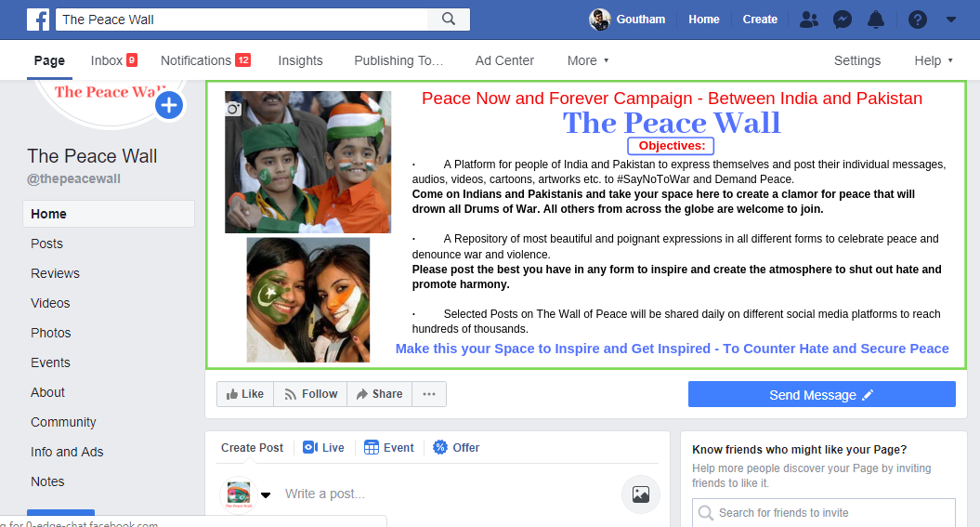Click the Facebook logo icon

click(x=38, y=20)
